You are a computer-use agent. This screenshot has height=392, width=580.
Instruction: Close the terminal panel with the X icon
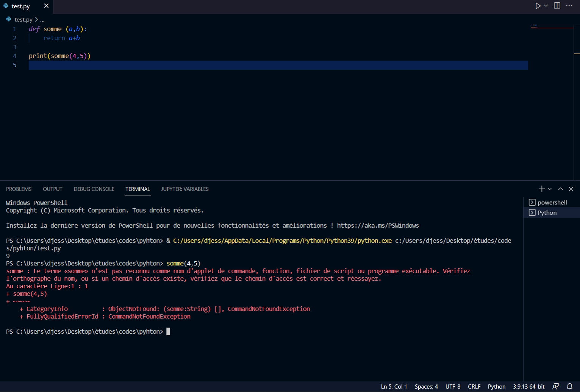[x=571, y=189]
